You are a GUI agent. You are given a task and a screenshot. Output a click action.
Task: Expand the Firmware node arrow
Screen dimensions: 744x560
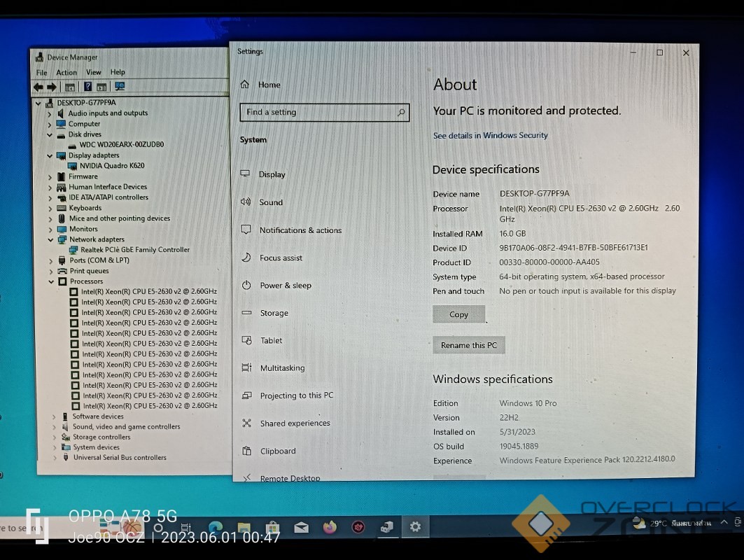(50, 177)
